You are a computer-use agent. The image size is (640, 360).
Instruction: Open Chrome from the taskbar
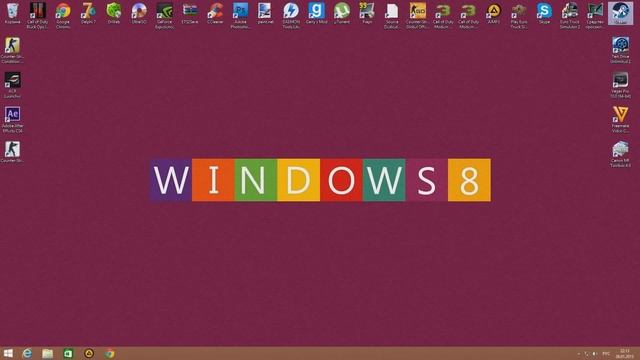pos(109,353)
